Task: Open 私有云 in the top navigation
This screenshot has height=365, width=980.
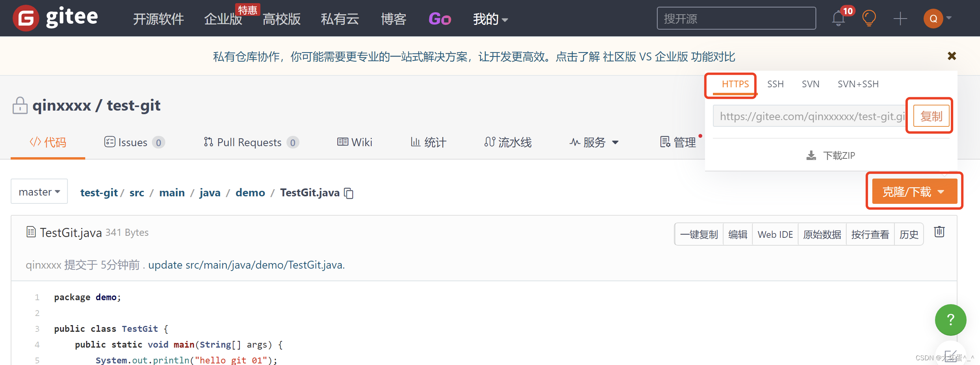Action: (340, 19)
